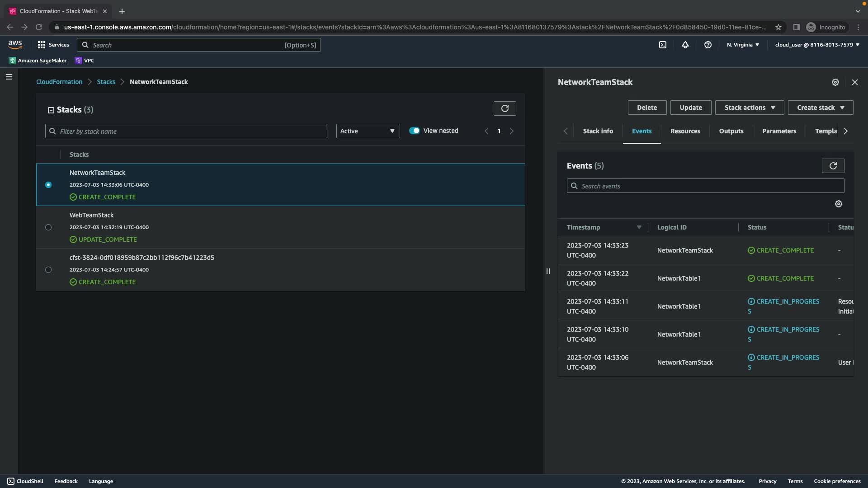Focus the Search events field
The height and width of the screenshot is (488, 868).
tap(705, 186)
